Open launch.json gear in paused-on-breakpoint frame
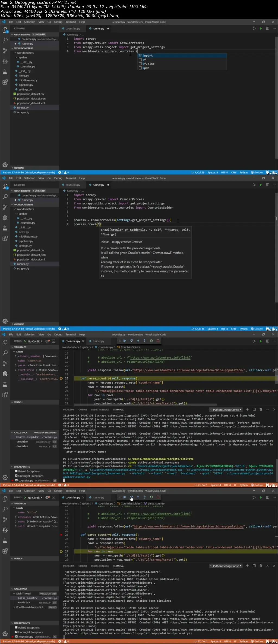Viewport: 278px width, 644px height. pyautogui.click(x=48, y=341)
